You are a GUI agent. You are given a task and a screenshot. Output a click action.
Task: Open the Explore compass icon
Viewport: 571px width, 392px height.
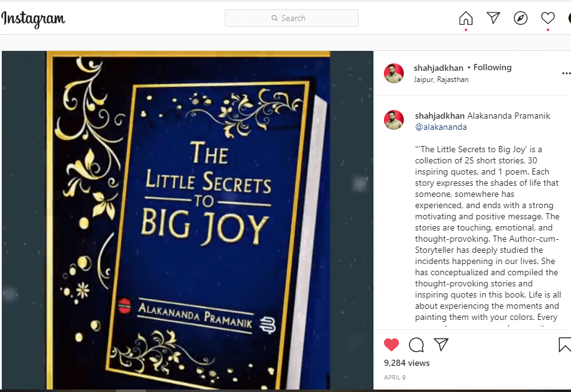[x=521, y=18]
